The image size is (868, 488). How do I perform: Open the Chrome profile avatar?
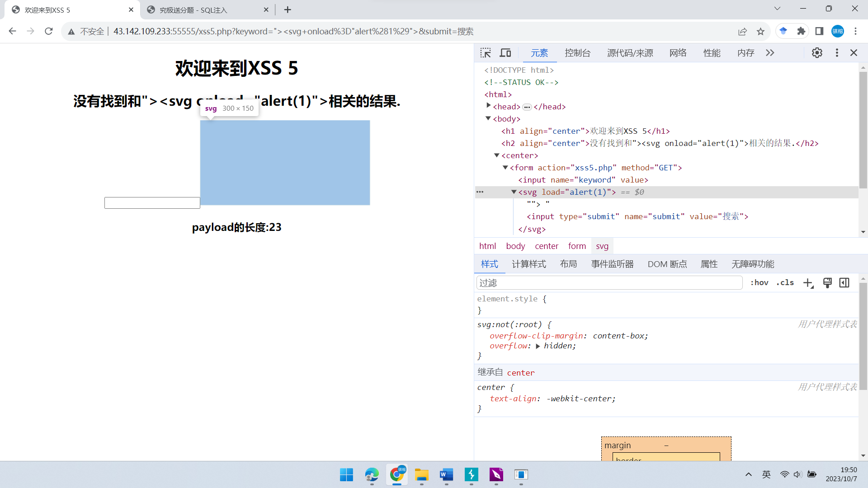click(838, 31)
